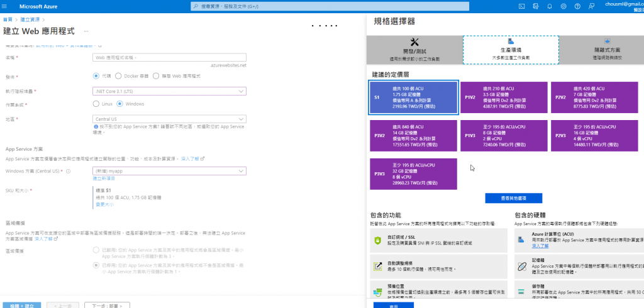Click the ellipsis next to 建立 Web 應用程式 title
The width and height of the screenshot is (644, 308).
tap(86, 31)
